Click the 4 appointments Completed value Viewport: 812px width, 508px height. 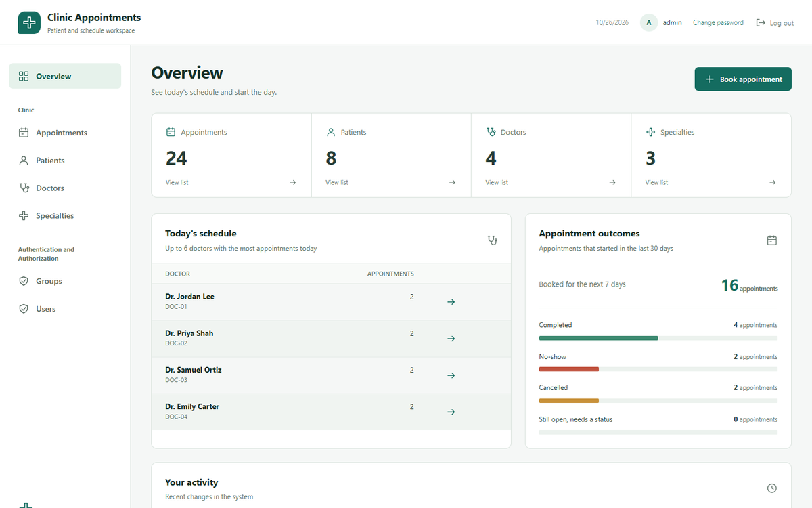(756, 325)
